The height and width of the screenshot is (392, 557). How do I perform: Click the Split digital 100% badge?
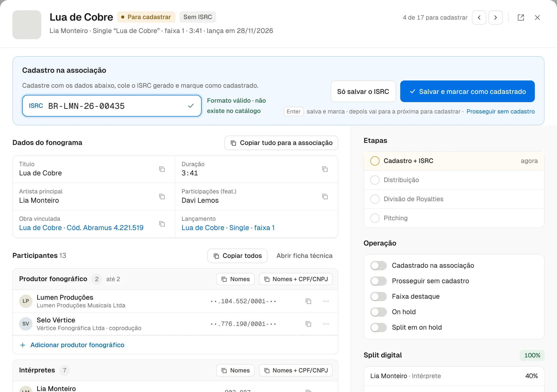point(532,355)
